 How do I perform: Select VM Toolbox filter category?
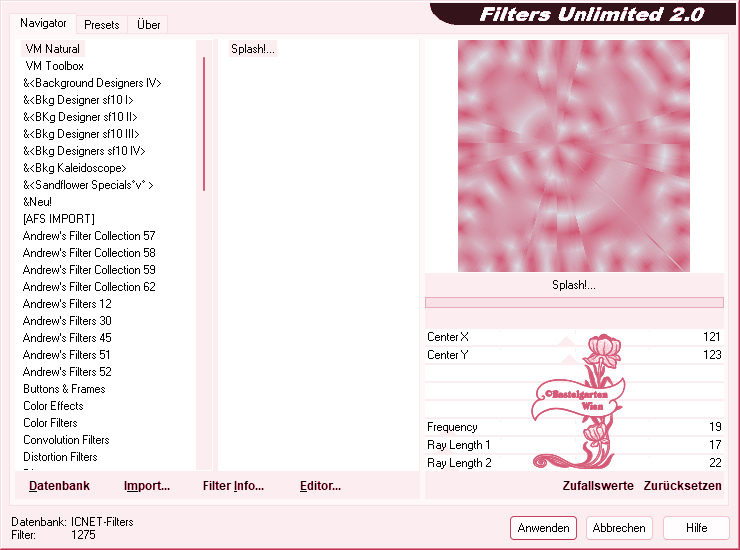pos(54,66)
